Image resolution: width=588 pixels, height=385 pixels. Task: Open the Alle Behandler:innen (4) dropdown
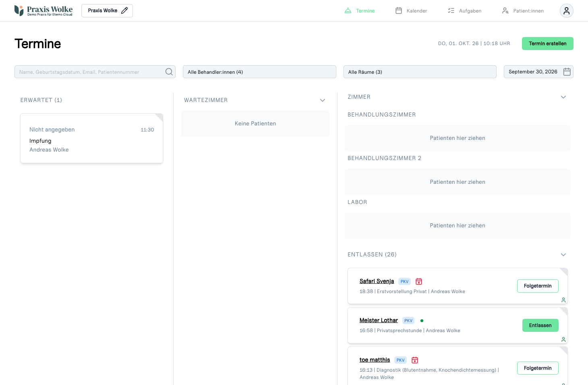pos(259,72)
